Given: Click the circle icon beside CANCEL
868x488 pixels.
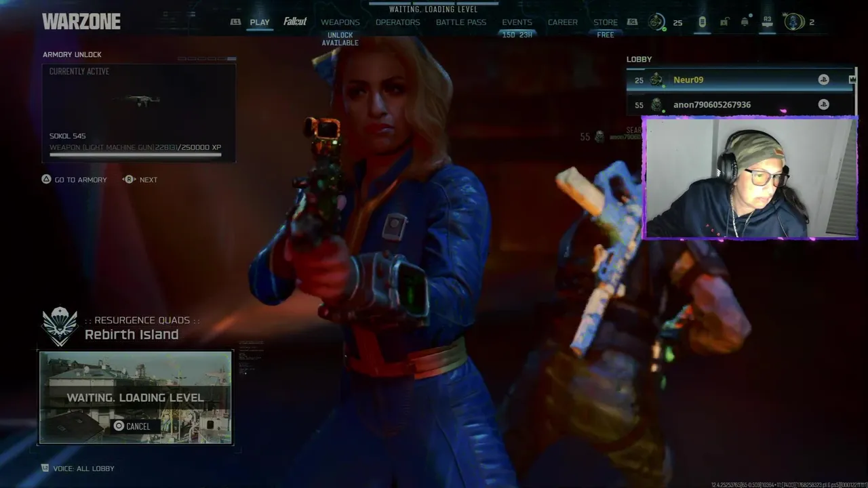Looking at the screenshot, I should point(119,426).
